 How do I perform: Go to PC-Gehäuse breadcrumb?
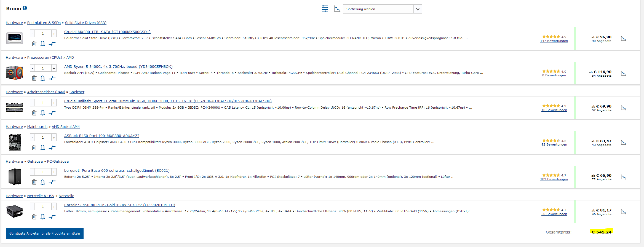pos(58,162)
